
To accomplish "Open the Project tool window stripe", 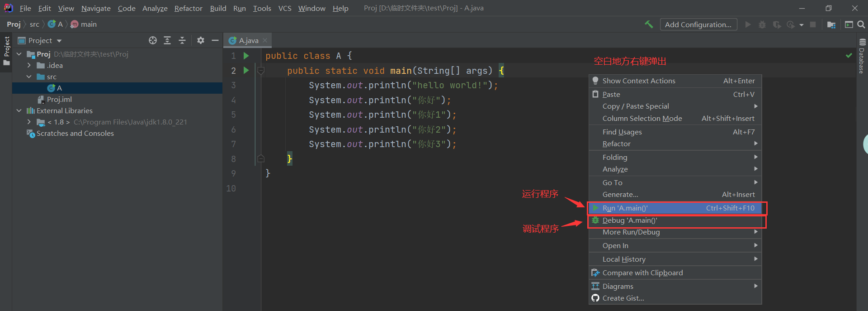I will [x=6, y=51].
